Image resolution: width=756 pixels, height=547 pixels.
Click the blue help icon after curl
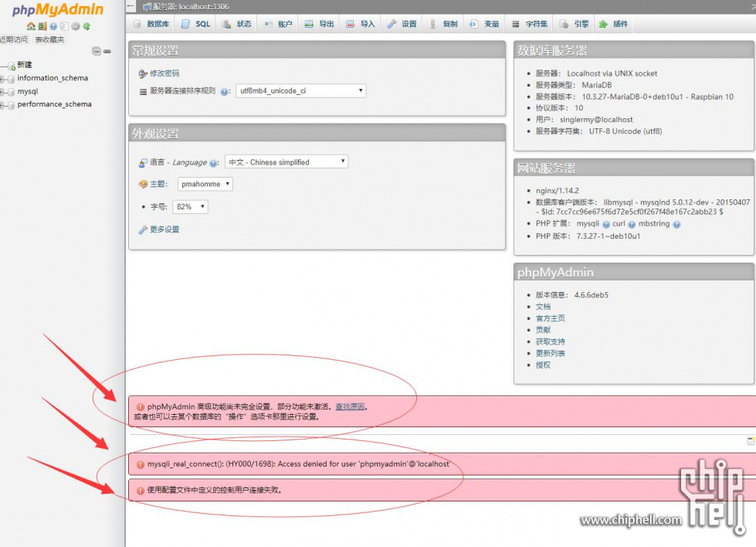(x=632, y=224)
